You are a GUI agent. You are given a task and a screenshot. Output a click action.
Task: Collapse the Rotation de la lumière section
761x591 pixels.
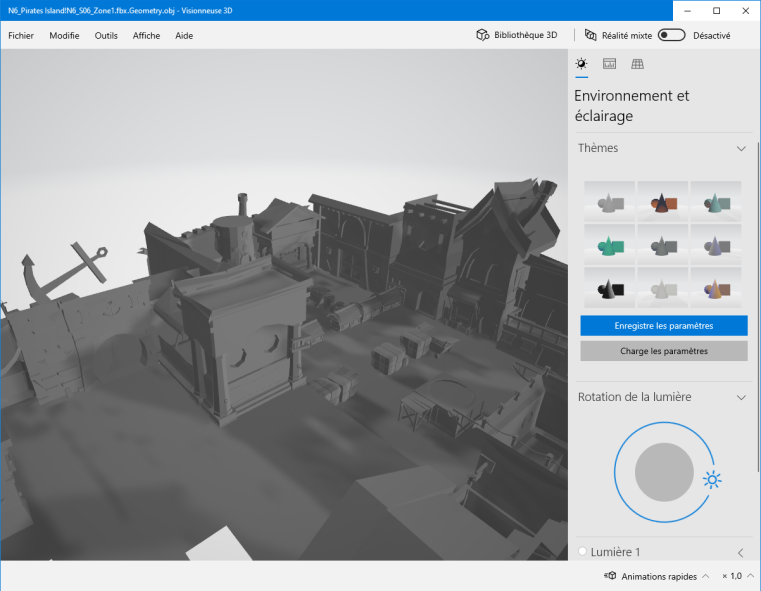(x=741, y=397)
